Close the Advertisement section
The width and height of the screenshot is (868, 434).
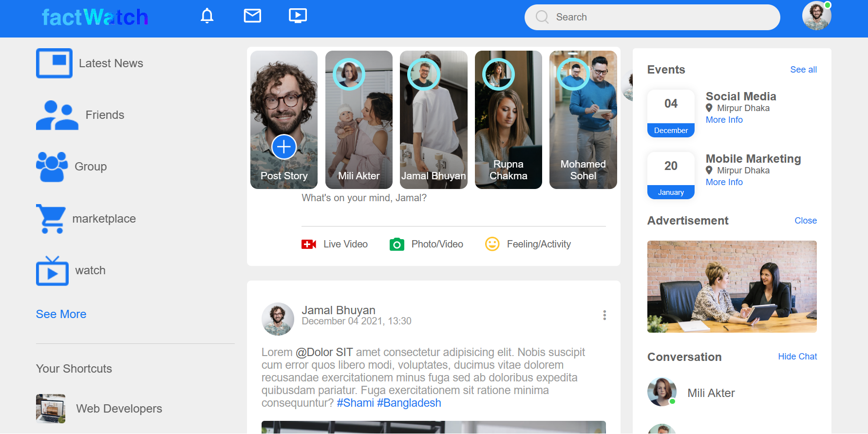(x=806, y=221)
